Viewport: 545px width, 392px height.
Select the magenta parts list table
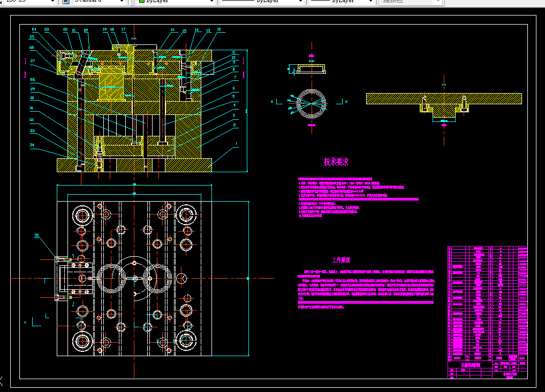coord(488,312)
